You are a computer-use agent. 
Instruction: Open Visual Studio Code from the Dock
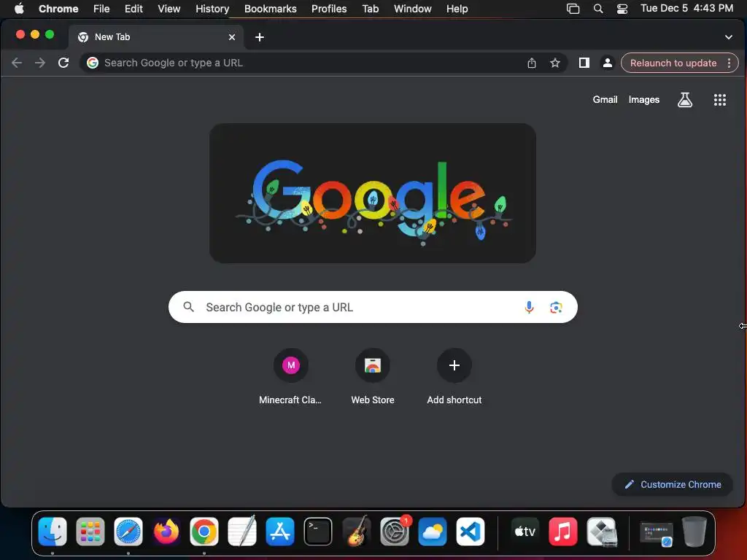(x=471, y=532)
